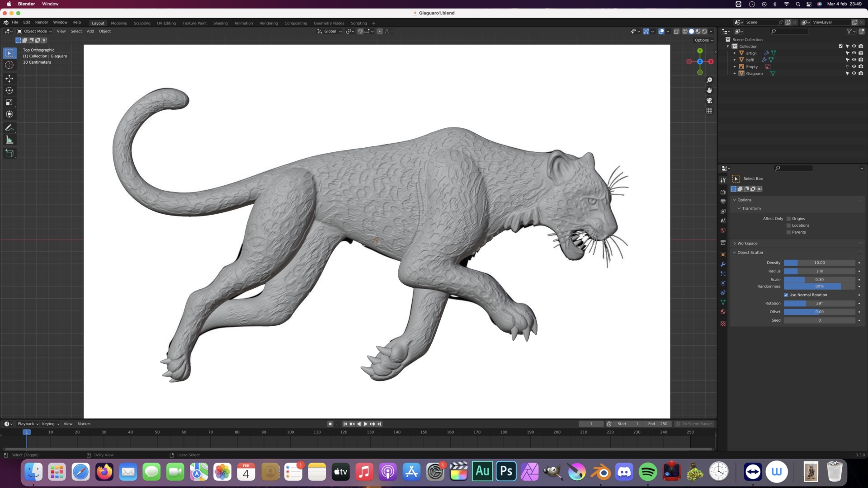The width and height of the screenshot is (868, 488).
Task: Click the End frame 250 field
Action: [x=657, y=424]
